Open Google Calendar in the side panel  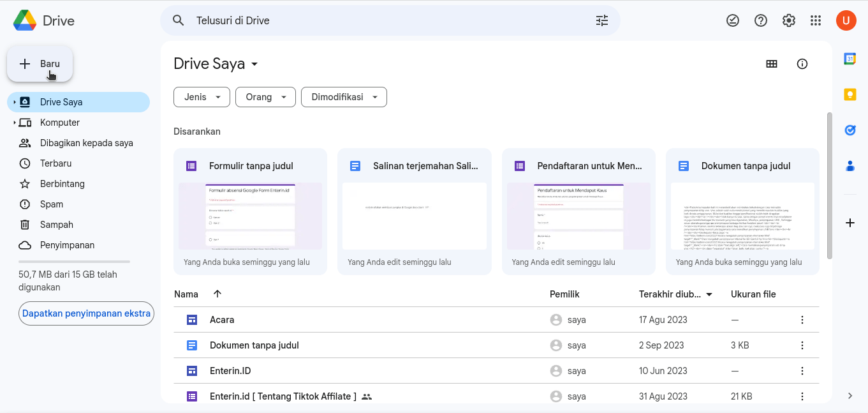click(850, 58)
